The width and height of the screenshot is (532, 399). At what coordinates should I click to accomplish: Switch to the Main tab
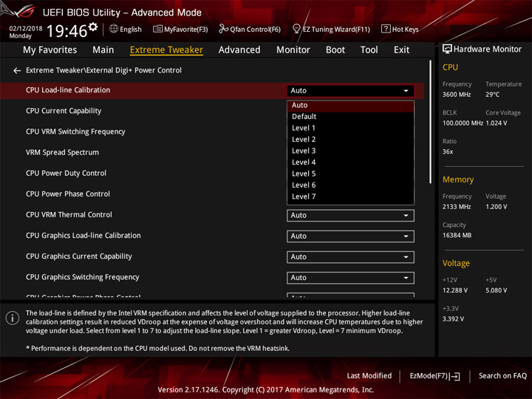(x=103, y=50)
